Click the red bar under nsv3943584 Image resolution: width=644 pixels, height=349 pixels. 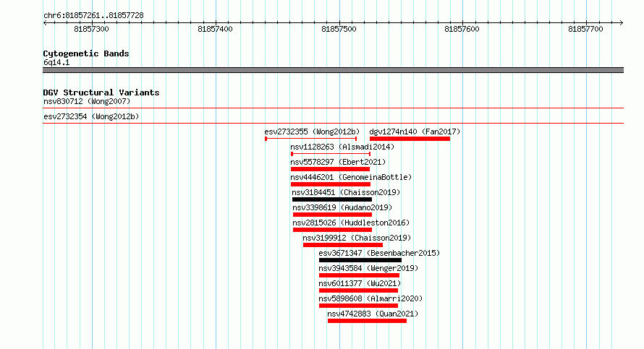360,275
